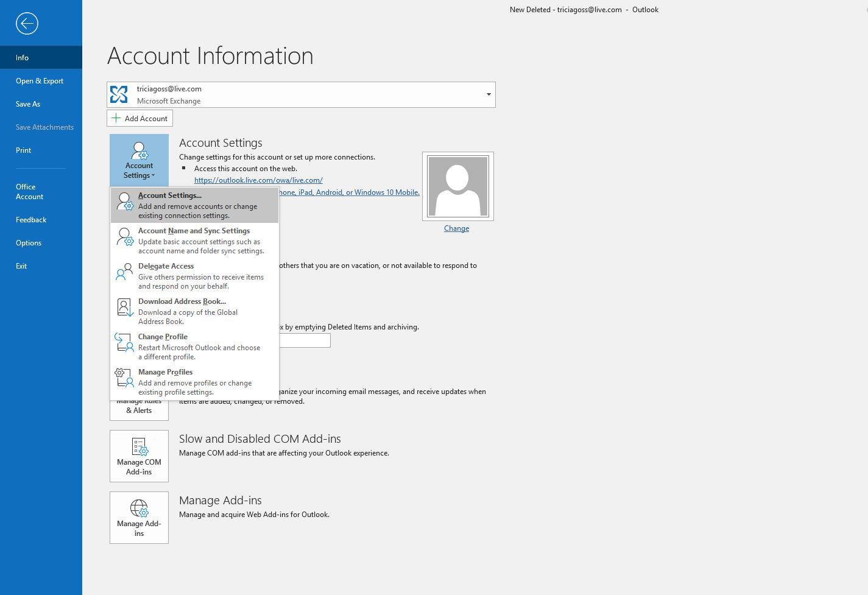
Task: Open Office Account page
Action: coord(41,191)
